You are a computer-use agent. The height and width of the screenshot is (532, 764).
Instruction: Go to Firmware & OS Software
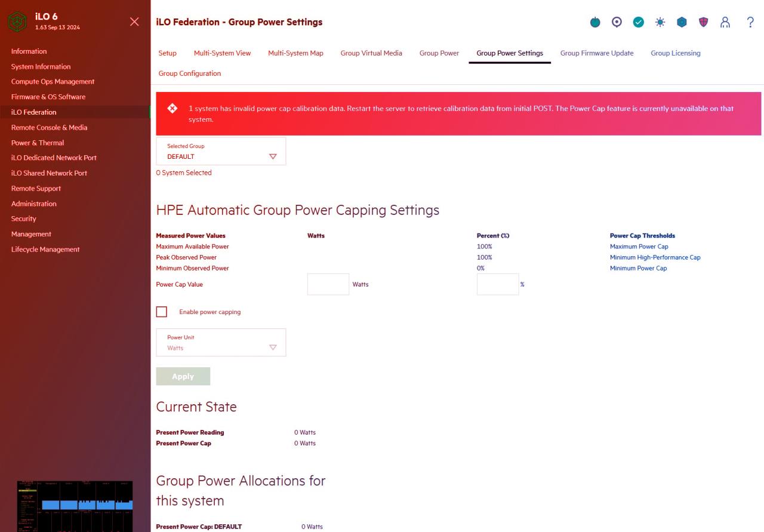[x=48, y=97]
